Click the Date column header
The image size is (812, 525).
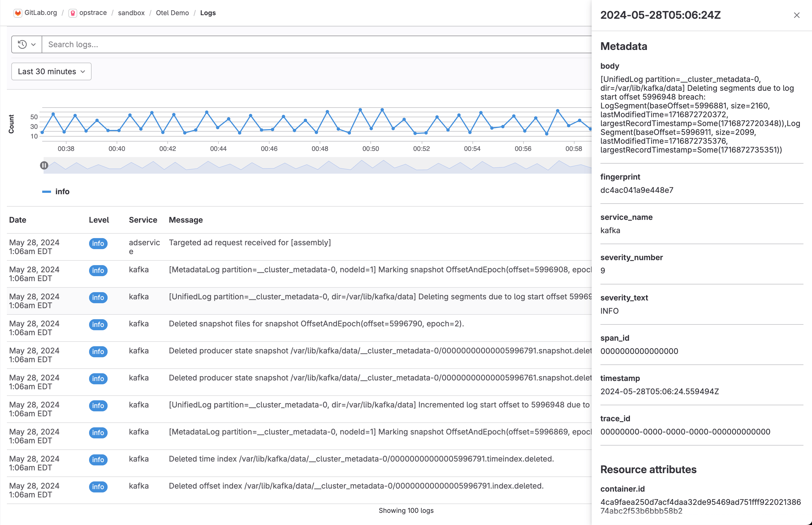(x=18, y=220)
